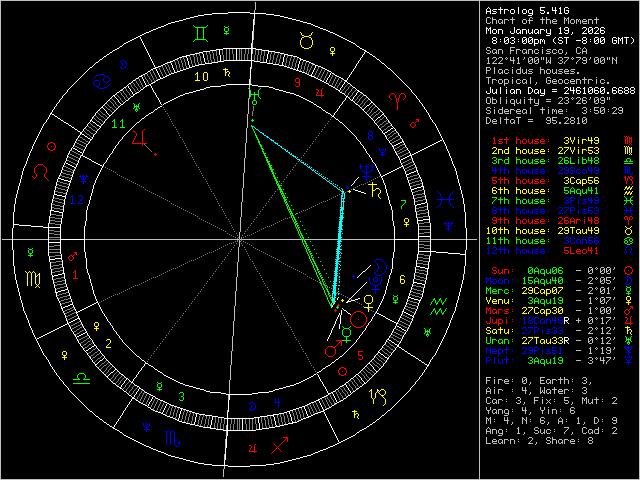Click the large yellow Venus glyph in chart
The width and height of the screenshot is (640, 480).
click(x=369, y=302)
